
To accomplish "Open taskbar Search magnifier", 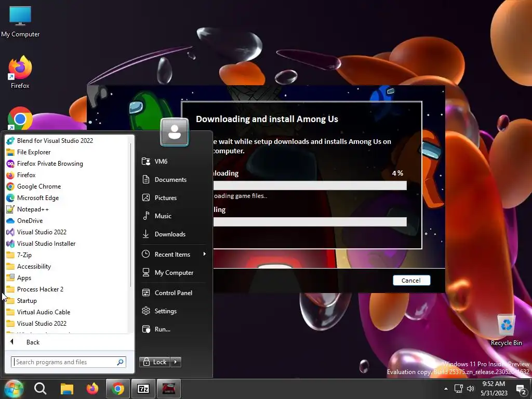I will tap(40, 389).
